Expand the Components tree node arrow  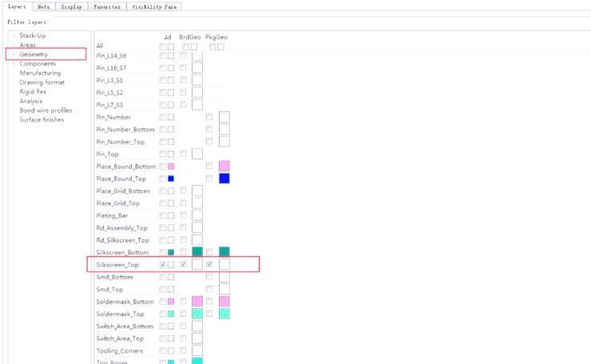point(13,64)
